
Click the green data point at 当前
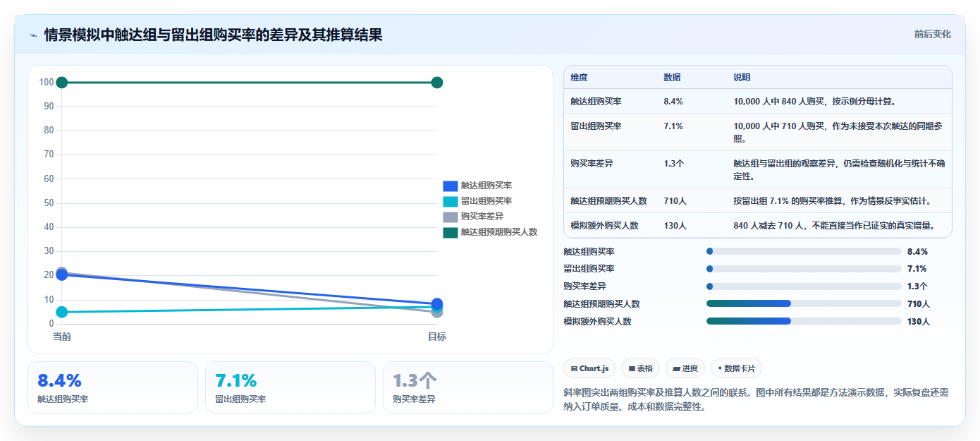click(62, 83)
